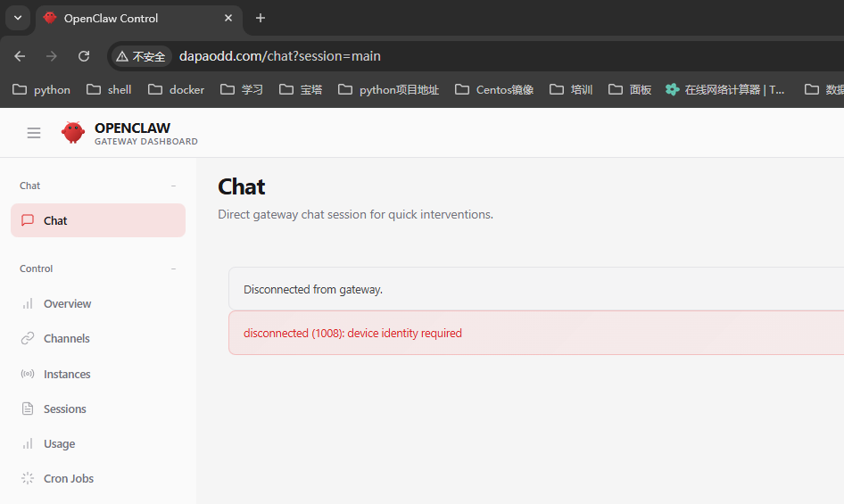Click the not secure site warning badge
Screen dimensions: 844x504
tap(141, 56)
